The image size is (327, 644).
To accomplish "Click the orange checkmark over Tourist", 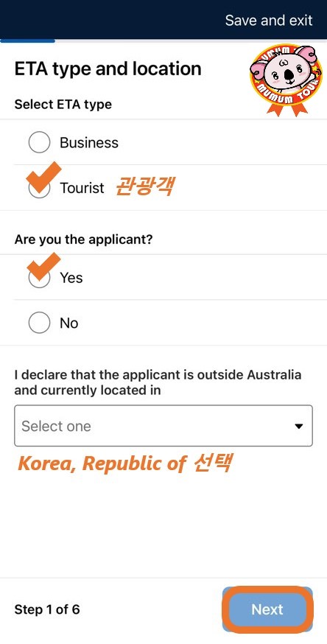I will [43, 177].
